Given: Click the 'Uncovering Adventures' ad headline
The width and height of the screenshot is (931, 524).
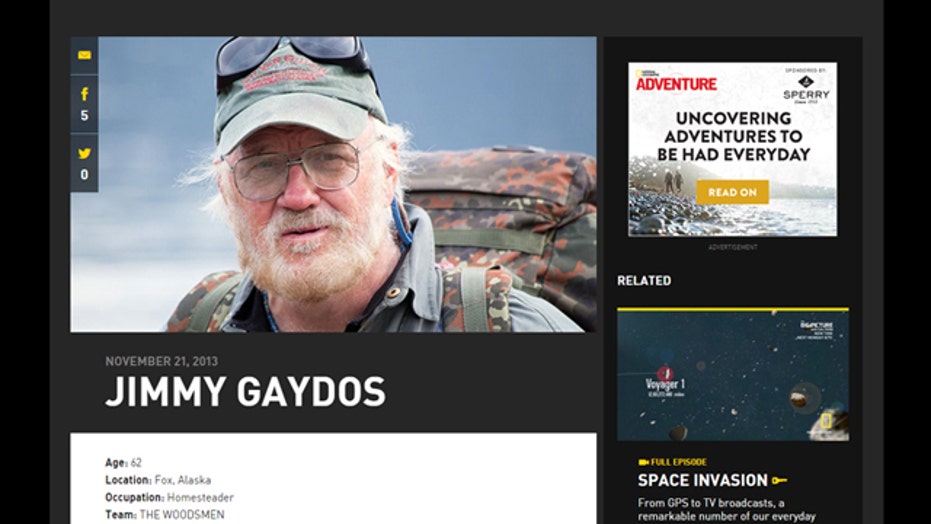Looking at the screenshot, I should tap(733, 136).
